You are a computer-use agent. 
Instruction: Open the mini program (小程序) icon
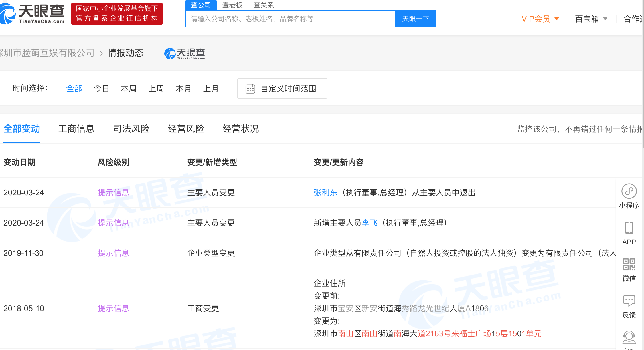[x=629, y=191]
